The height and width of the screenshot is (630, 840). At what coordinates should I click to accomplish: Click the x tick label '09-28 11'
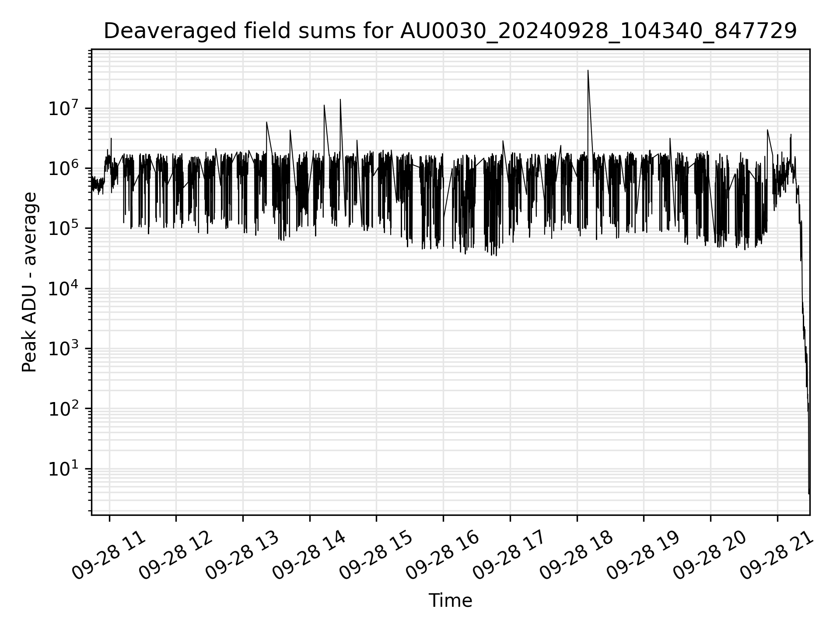coord(108,556)
